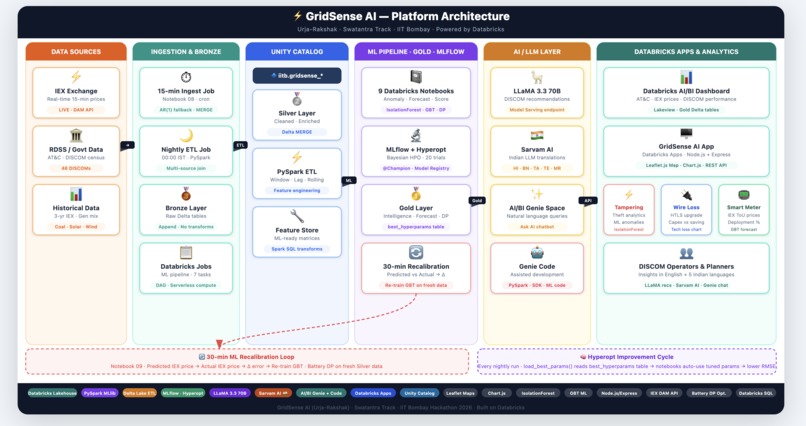Click the LLaMA 3.3 70B llama icon
Image resolution: width=806 pixels, height=426 pixels.
click(537, 77)
